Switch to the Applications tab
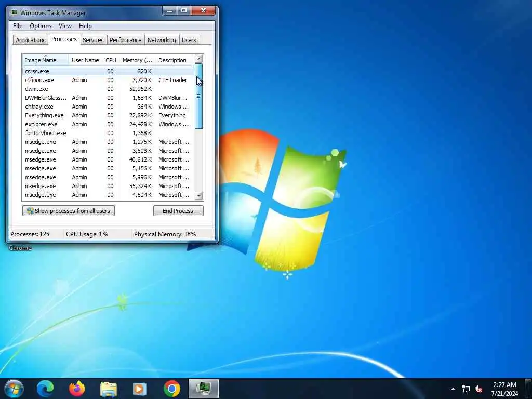 [x=31, y=40]
